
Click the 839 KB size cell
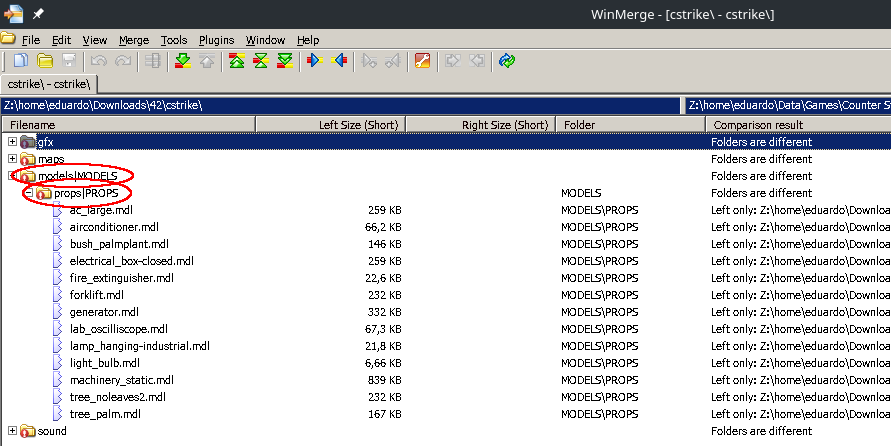(385, 380)
